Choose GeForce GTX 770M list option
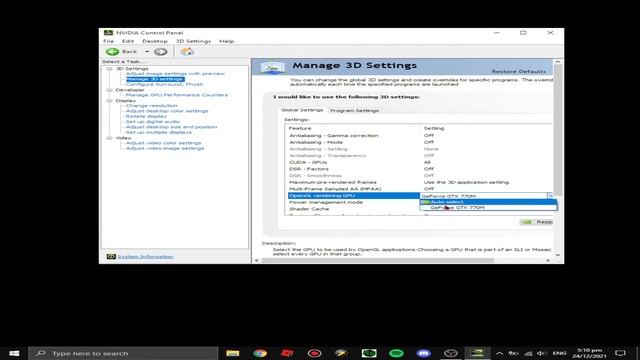The width and height of the screenshot is (640, 360). point(488,207)
